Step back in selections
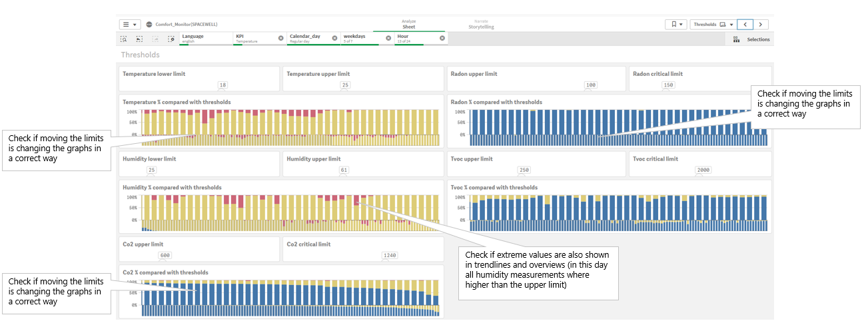 pyautogui.click(x=139, y=39)
